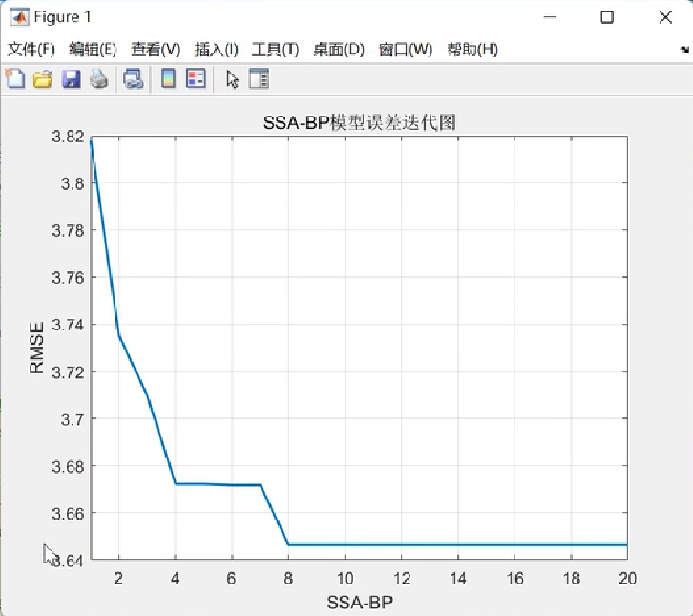Open a file with the folder icon

tap(43, 79)
